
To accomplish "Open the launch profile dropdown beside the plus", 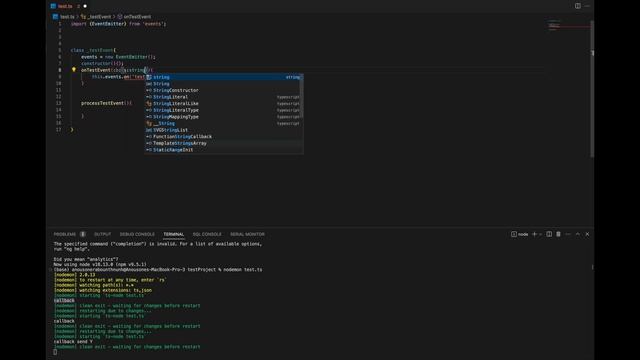I will click(x=540, y=234).
